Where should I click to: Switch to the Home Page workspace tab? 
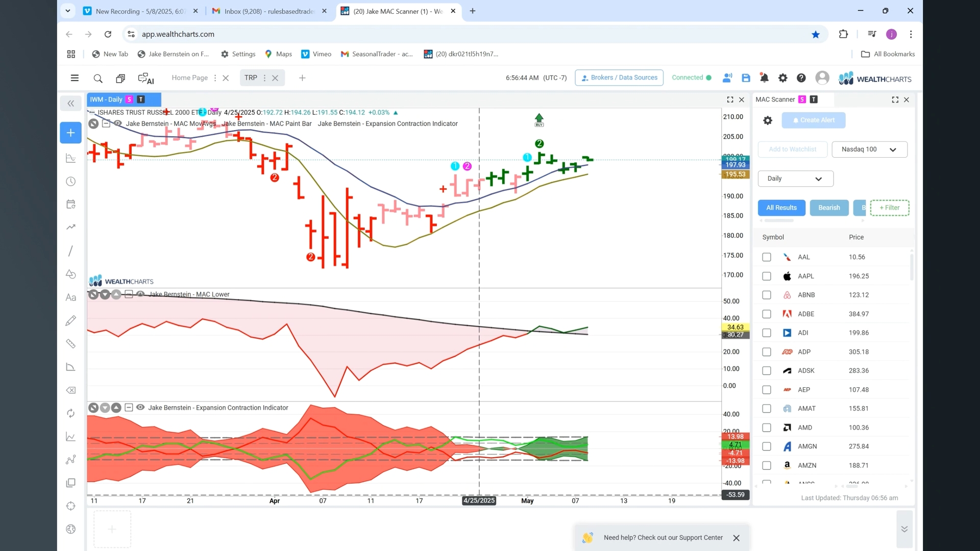coord(189,78)
